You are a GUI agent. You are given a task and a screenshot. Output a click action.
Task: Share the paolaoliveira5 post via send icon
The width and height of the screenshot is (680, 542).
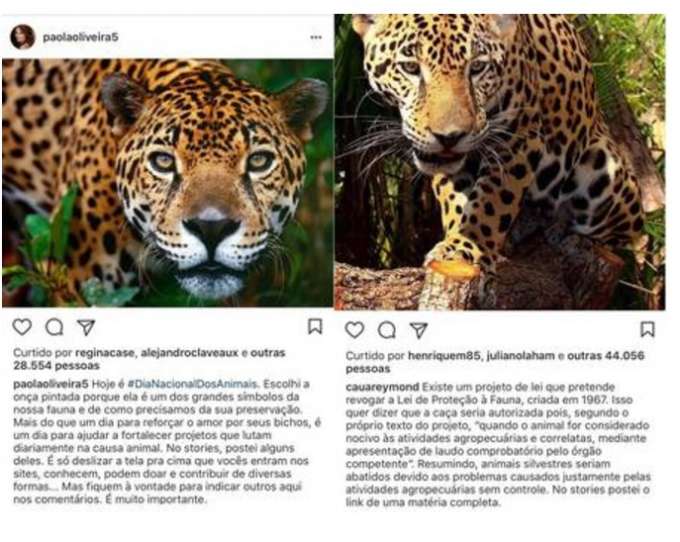point(86,327)
